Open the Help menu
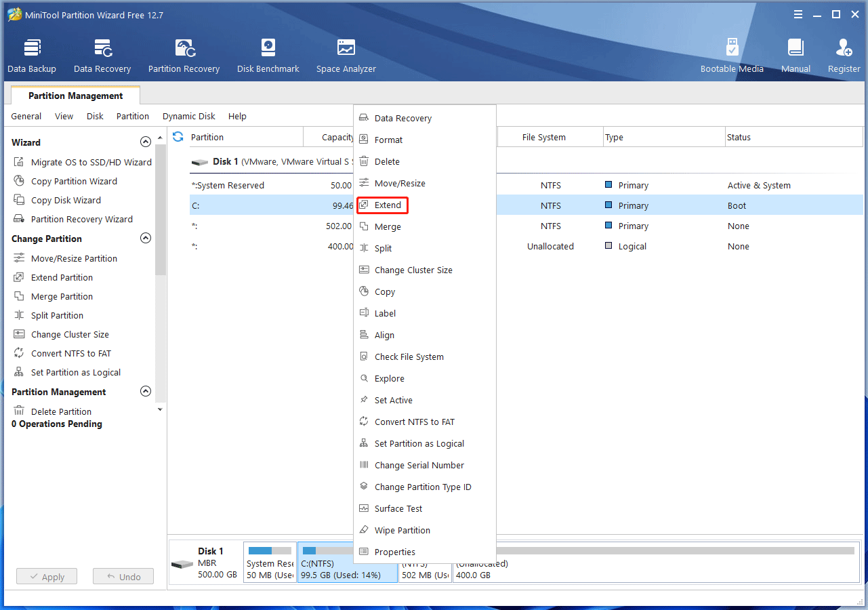868x610 pixels. click(x=237, y=116)
